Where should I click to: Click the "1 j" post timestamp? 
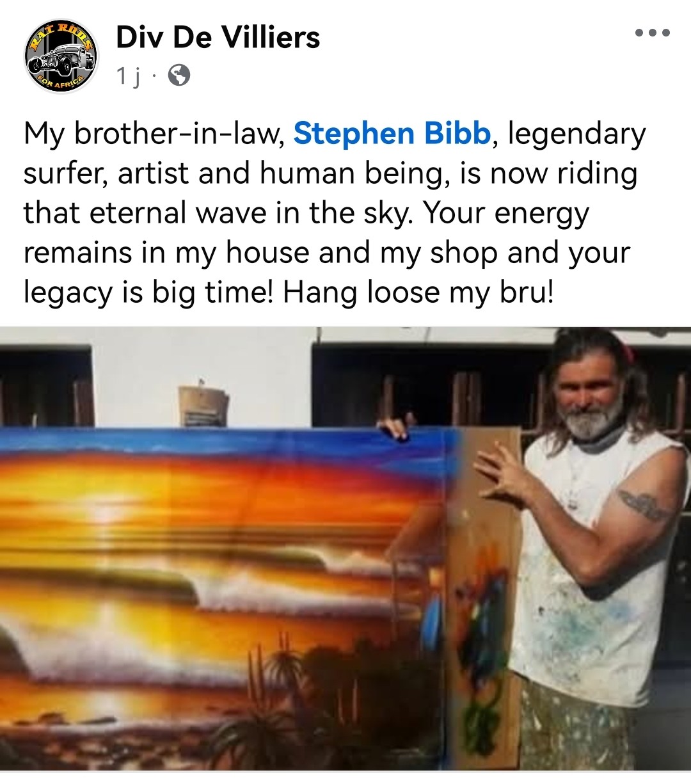128,77
